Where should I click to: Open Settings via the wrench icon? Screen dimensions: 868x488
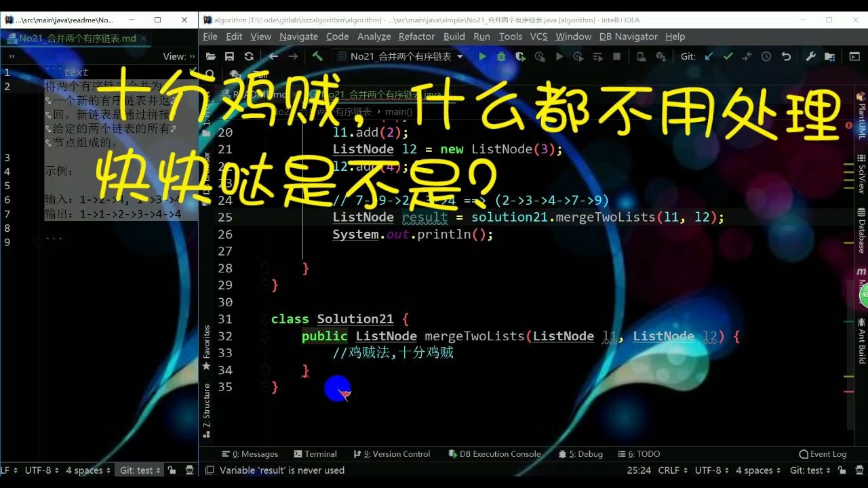(x=811, y=56)
